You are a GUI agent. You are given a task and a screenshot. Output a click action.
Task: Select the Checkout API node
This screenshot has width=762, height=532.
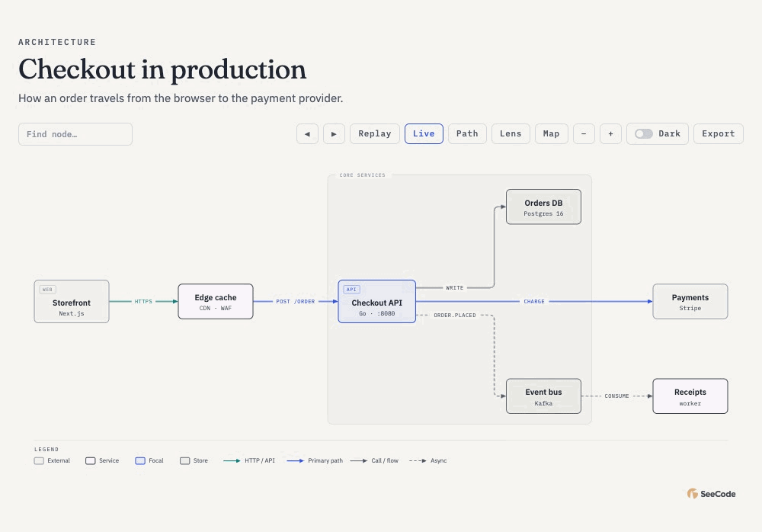(x=376, y=302)
